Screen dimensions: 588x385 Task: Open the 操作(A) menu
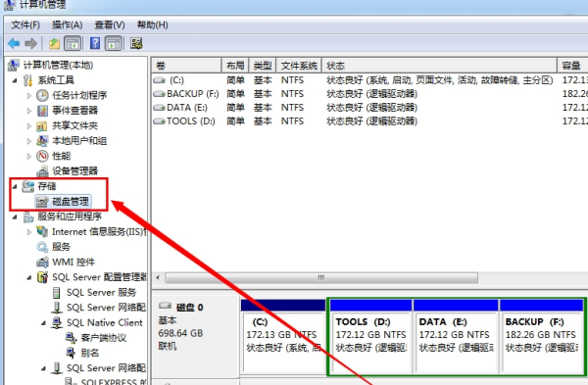click(67, 25)
